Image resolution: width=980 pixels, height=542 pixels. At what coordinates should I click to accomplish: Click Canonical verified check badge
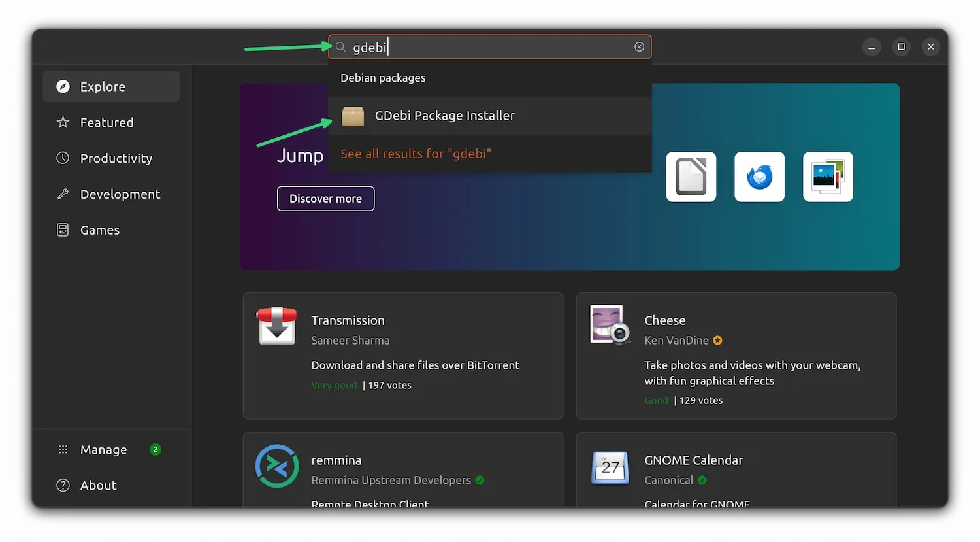[702, 481]
